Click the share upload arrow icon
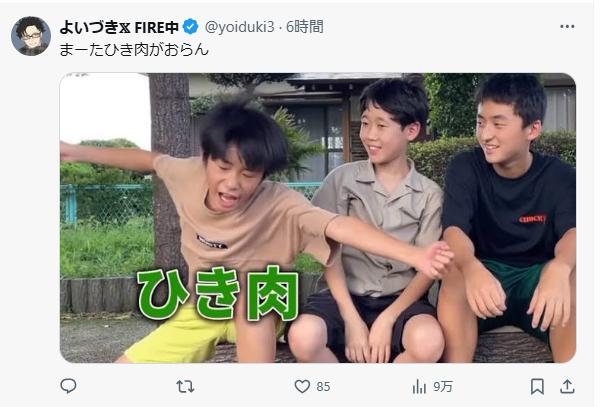This screenshot has width=605, height=407. click(x=567, y=386)
